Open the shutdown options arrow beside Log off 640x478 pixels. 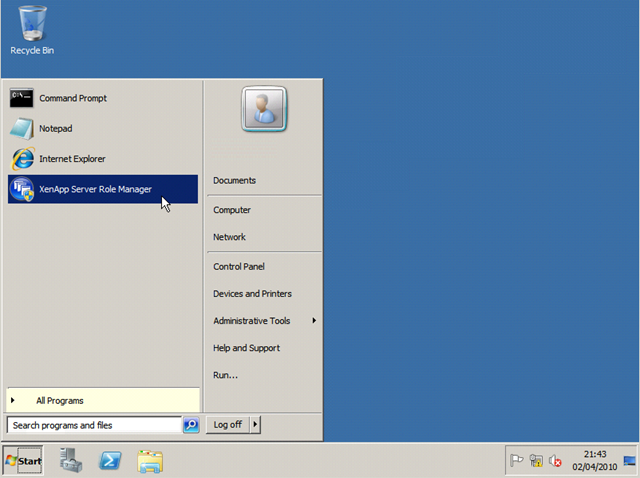click(x=255, y=425)
